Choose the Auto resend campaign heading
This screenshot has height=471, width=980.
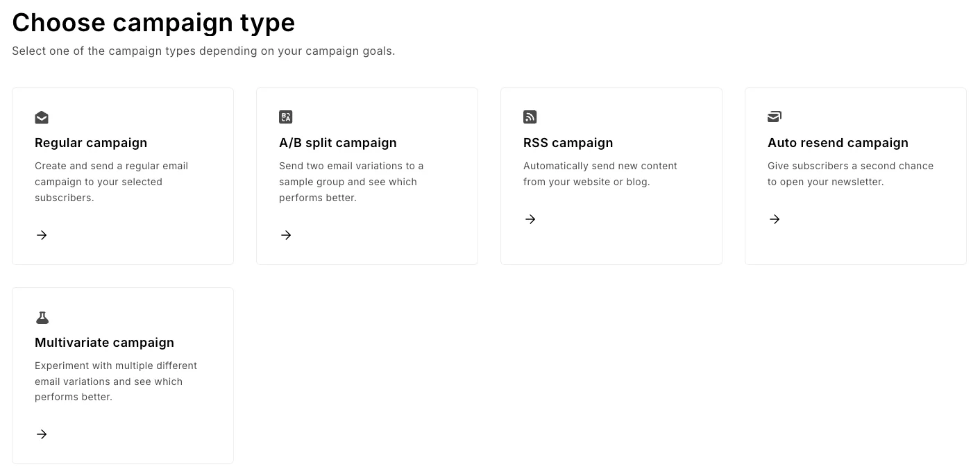838,143
